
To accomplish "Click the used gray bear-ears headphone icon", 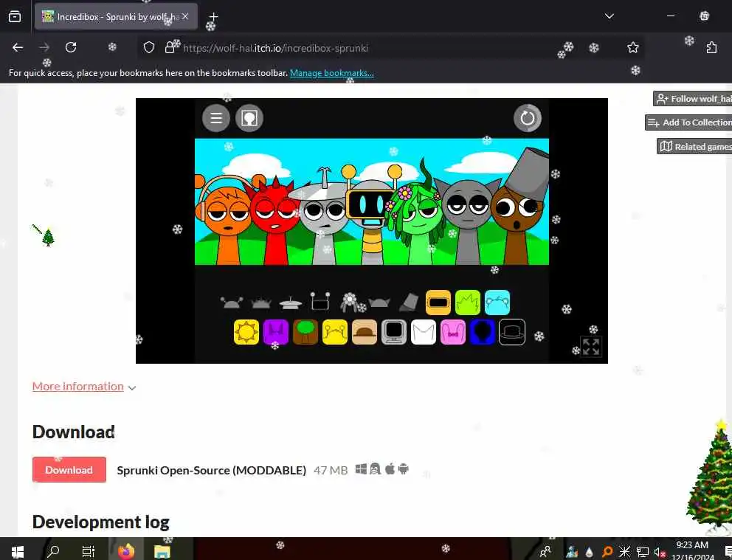I will pos(231,303).
